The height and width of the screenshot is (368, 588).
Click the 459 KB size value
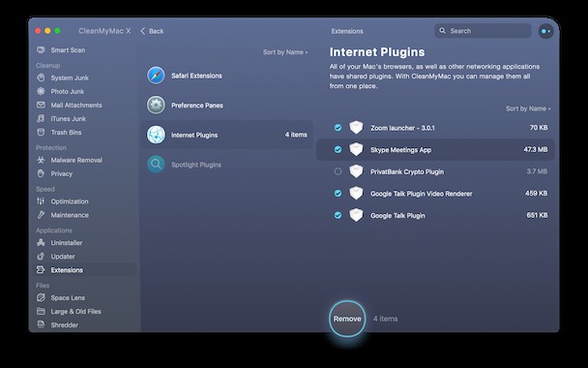(536, 194)
